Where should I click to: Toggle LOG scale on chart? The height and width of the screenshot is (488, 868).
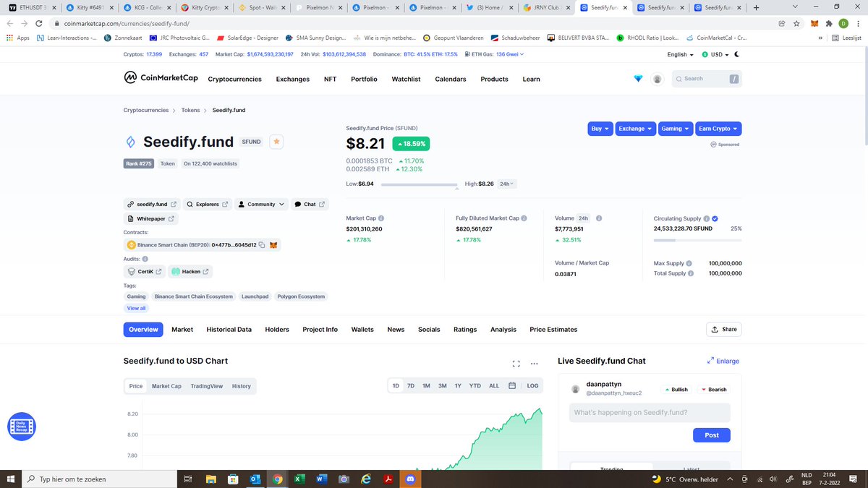click(532, 386)
